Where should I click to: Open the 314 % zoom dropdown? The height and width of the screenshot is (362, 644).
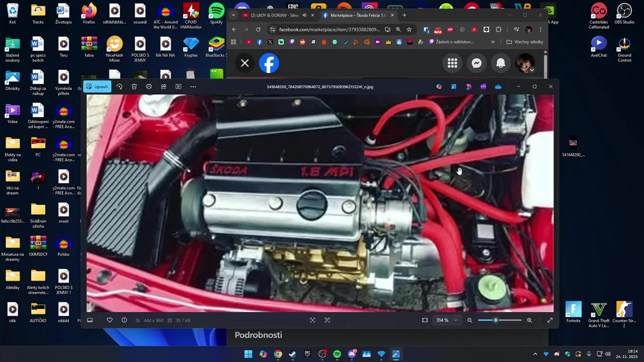click(447, 320)
